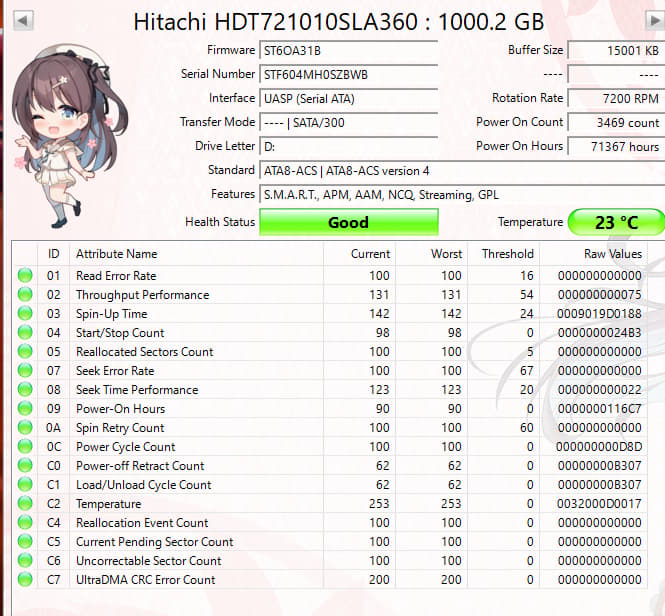Click the status icon for Read Error Rate

25,275
